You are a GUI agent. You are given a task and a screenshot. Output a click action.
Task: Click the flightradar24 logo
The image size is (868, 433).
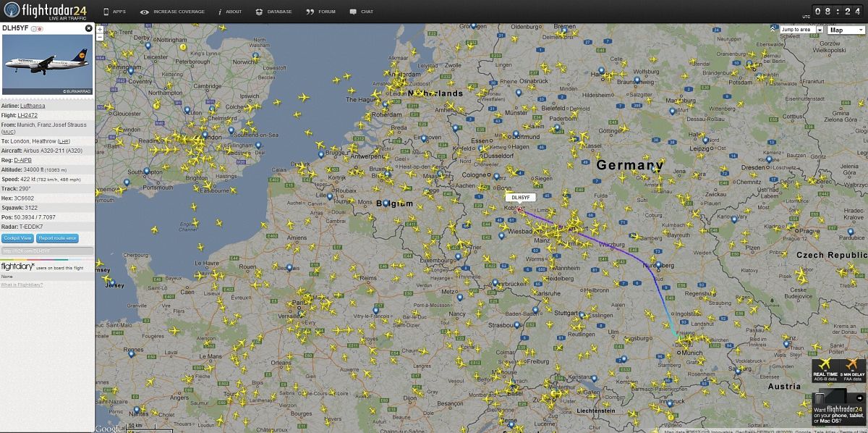tap(43, 11)
